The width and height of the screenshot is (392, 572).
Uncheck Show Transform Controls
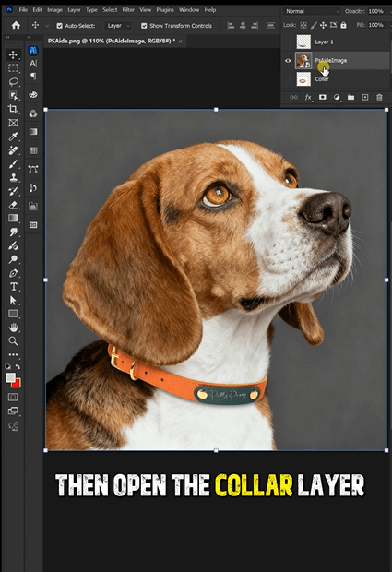click(x=144, y=26)
